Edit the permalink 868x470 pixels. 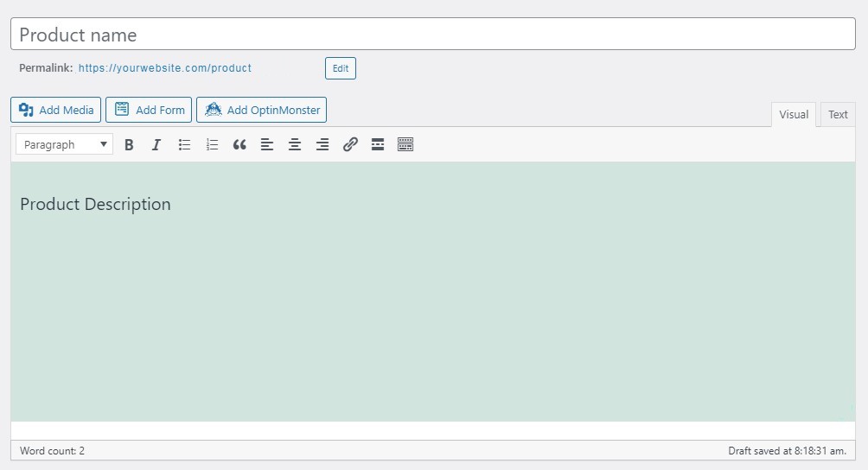[x=341, y=68]
